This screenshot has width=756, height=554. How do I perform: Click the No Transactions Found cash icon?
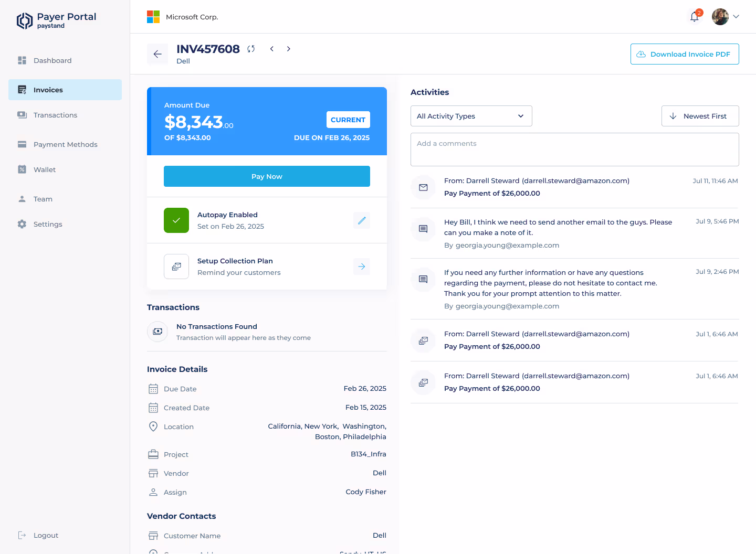tap(157, 332)
